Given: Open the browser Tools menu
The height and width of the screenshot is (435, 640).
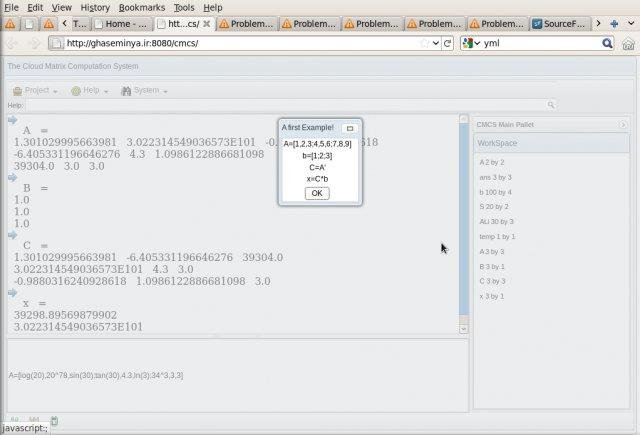Looking at the screenshot, I should coord(184,7).
